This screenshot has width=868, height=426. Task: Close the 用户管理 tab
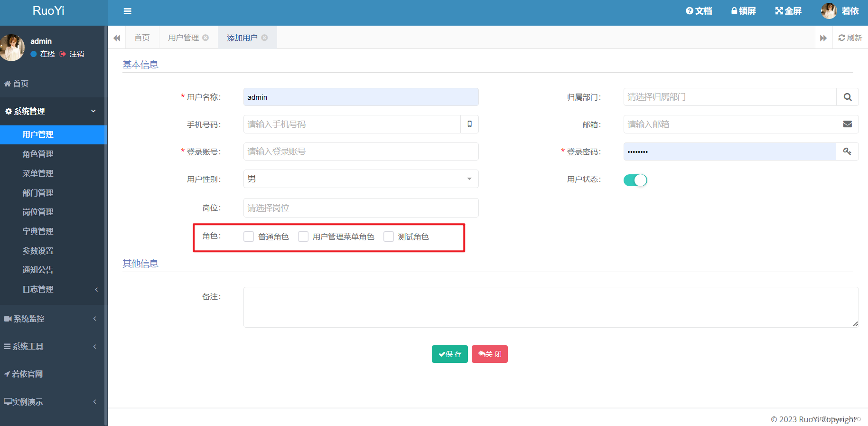pyautogui.click(x=205, y=38)
